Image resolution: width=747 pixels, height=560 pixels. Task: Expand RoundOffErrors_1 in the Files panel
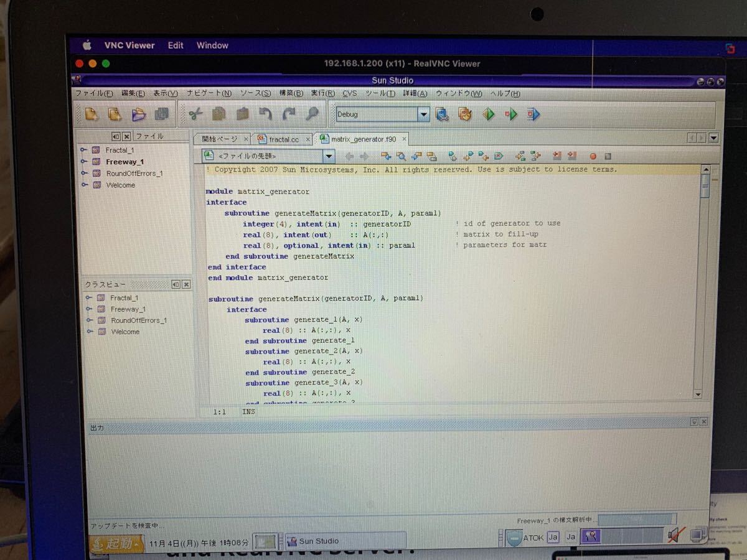pos(83,173)
